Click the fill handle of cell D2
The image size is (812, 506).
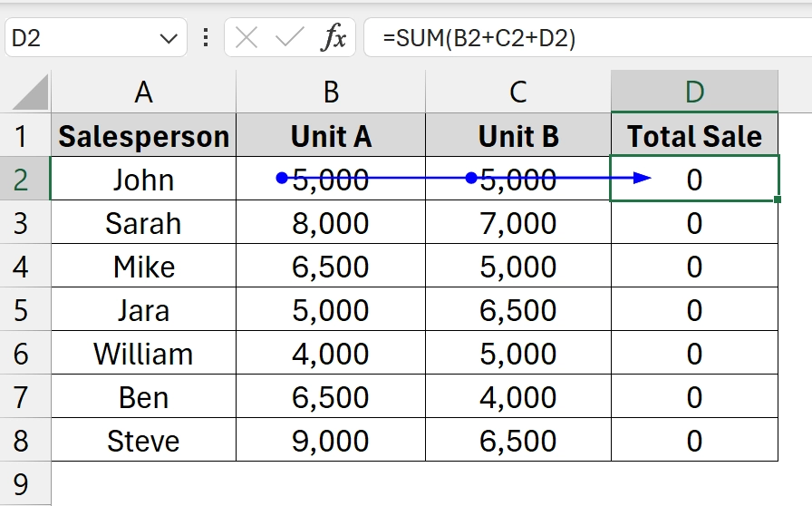(778, 199)
